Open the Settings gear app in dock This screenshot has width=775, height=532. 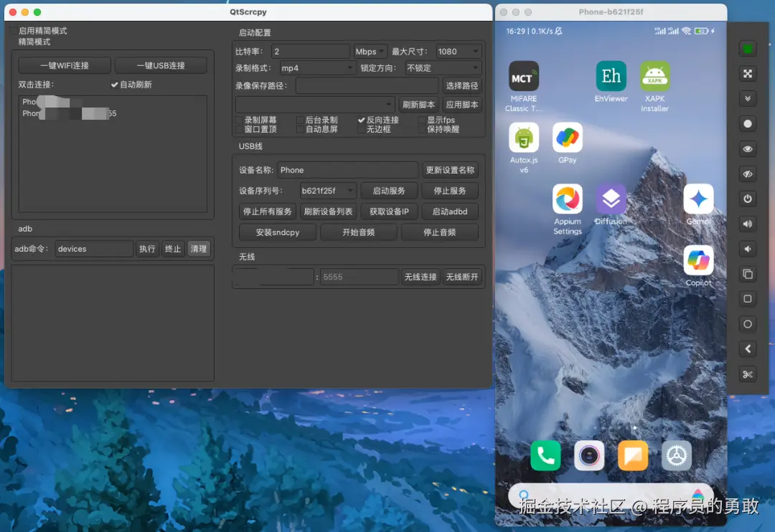pos(677,455)
